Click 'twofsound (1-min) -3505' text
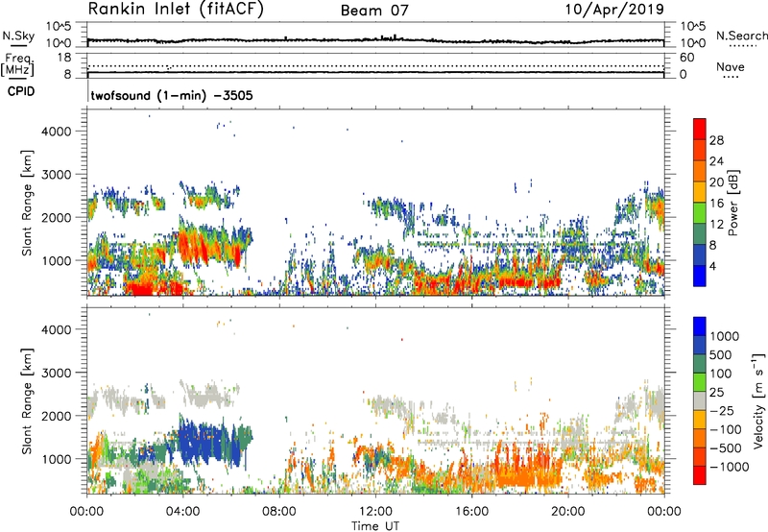The image size is (768, 532). click(x=172, y=95)
